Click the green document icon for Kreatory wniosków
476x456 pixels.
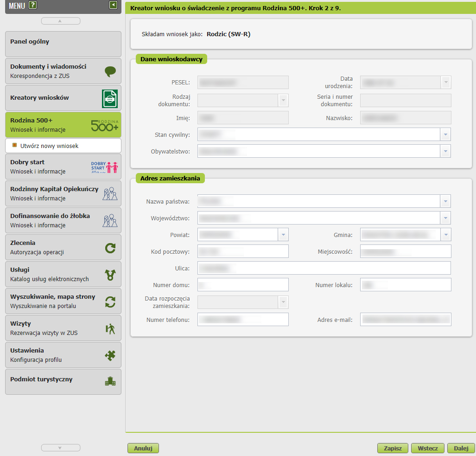(110, 98)
